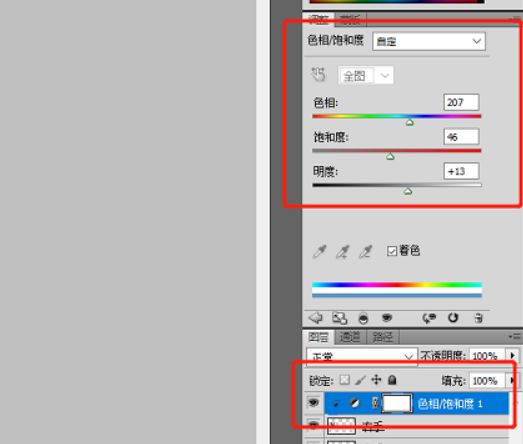Image resolution: width=523 pixels, height=444 pixels.
Task: Click the rainbow color range bar below 着色
Action: coord(397,285)
